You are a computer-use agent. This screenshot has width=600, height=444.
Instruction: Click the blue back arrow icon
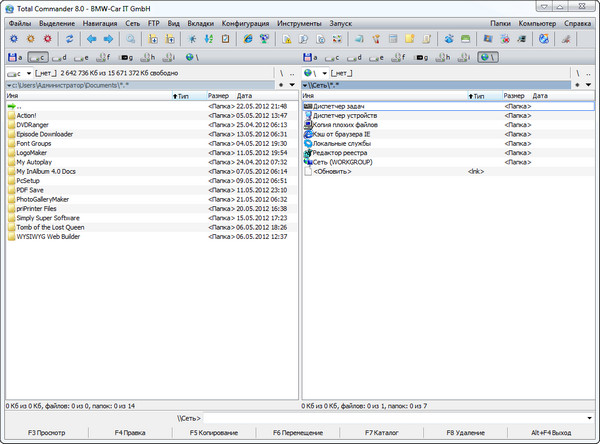(92, 38)
